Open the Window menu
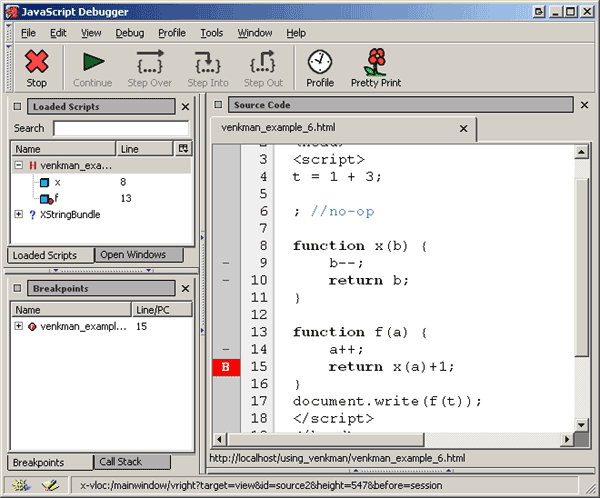The width and height of the screenshot is (600, 498). coord(254,33)
